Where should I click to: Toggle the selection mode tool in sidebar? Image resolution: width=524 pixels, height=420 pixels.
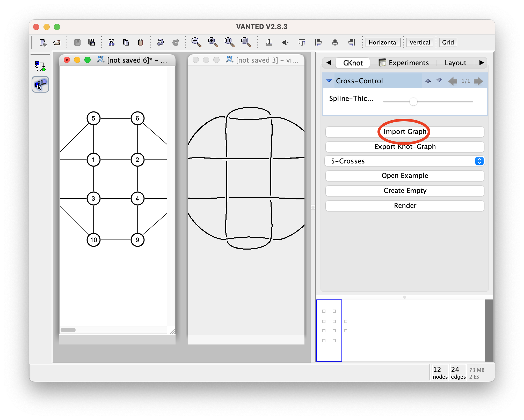pyautogui.click(x=40, y=84)
